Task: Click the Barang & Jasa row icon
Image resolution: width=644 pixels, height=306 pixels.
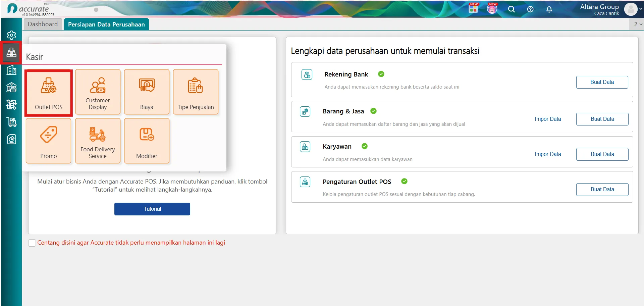Action: pyautogui.click(x=305, y=111)
